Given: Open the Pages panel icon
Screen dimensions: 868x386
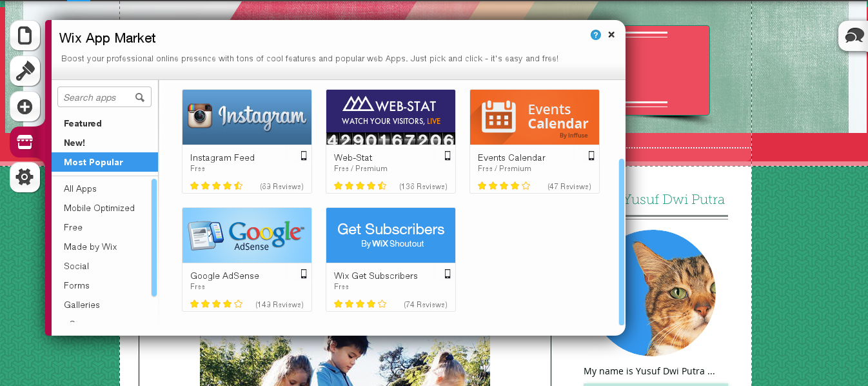Looking at the screenshot, I should [25, 36].
